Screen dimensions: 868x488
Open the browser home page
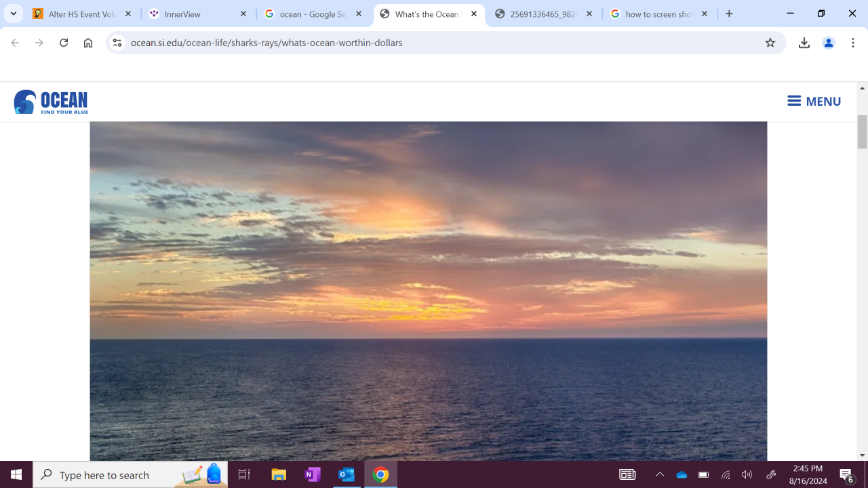click(88, 43)
